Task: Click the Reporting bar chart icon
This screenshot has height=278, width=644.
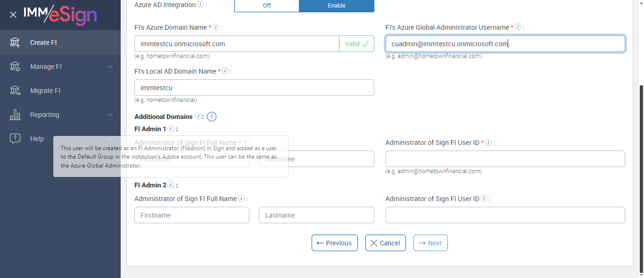Action: point(15,115)
